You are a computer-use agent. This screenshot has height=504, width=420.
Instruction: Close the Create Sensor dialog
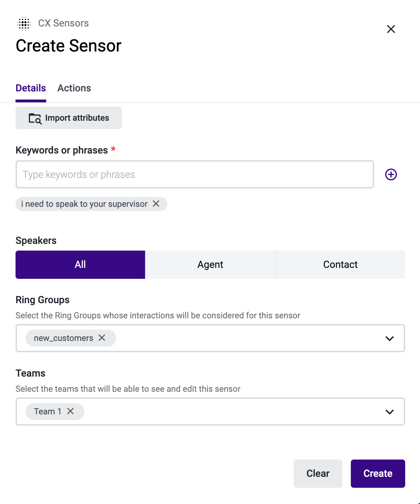[x=391, y=29]
